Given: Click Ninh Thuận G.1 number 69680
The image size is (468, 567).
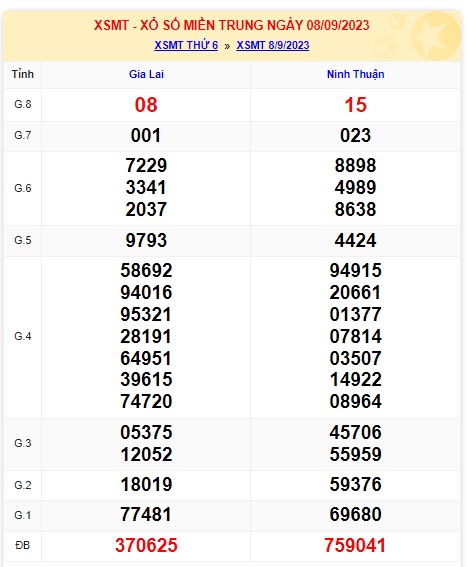Looking at the screenshot, I should 356,515.
